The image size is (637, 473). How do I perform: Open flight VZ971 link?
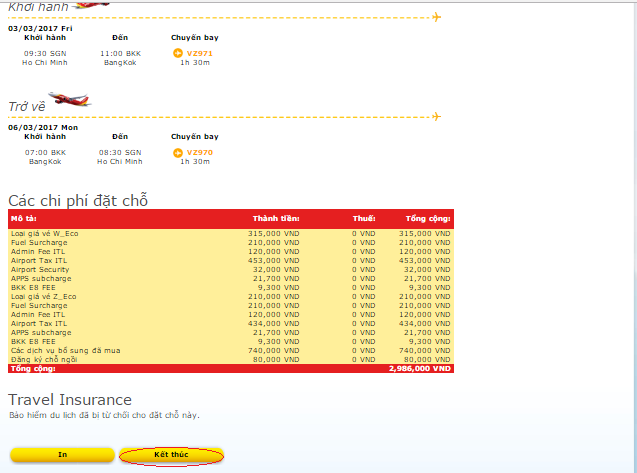[199, 53]
